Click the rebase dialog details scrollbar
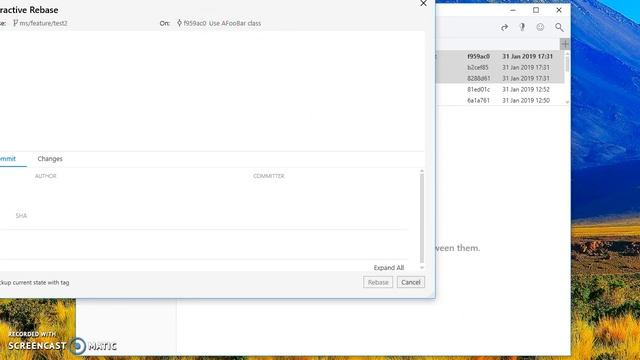 coord(422,218)
